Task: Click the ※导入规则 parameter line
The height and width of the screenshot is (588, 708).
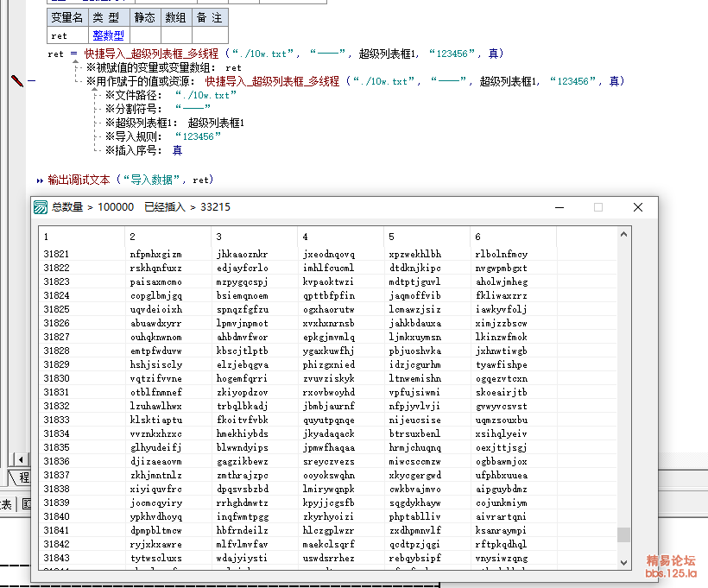Action: pos(163,136)
